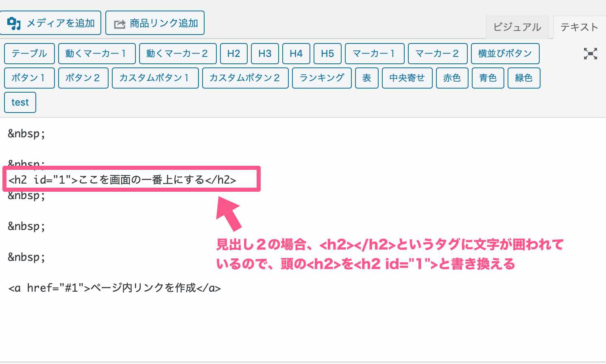Click the 商品リンク追加 button
This screenshot has width=606, height=364.
point(155,23)
